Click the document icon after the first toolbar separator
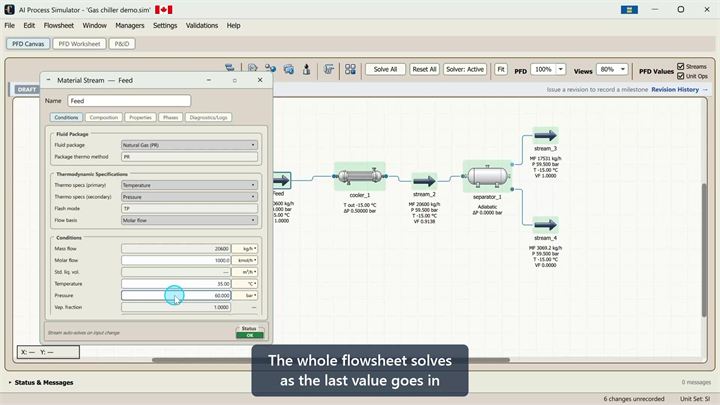The width and height of the screenshot is (720, 405). point(252,68)
